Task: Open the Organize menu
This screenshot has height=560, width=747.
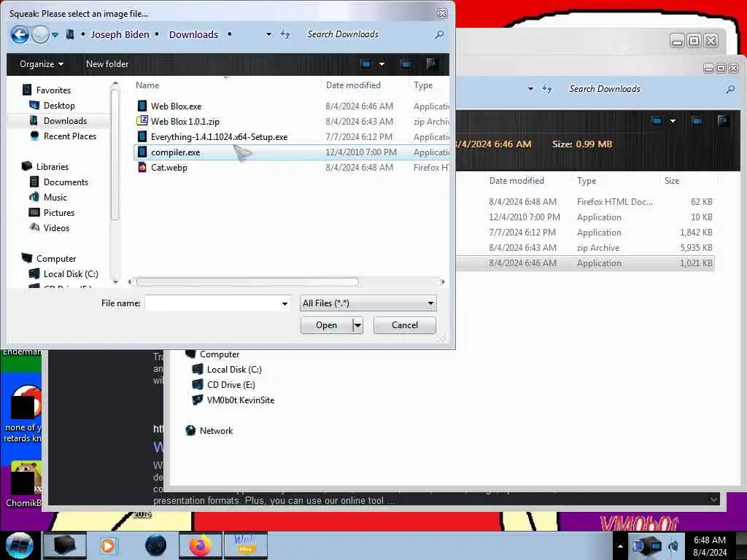Action: [41, 64]
